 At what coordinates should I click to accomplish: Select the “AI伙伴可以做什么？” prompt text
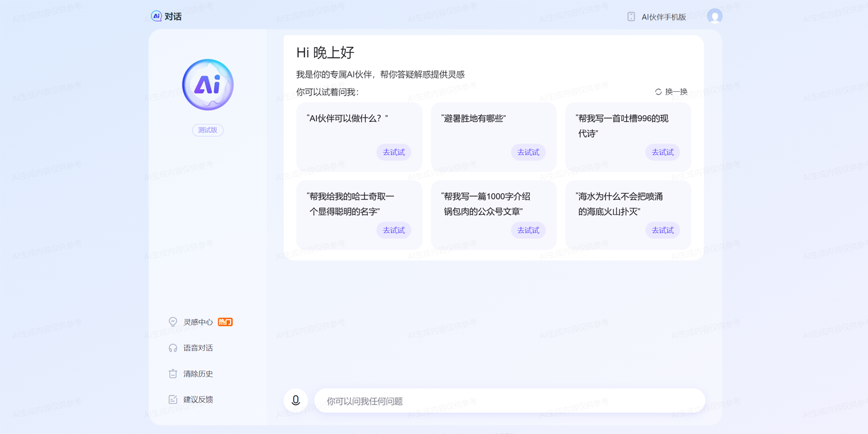347,119
